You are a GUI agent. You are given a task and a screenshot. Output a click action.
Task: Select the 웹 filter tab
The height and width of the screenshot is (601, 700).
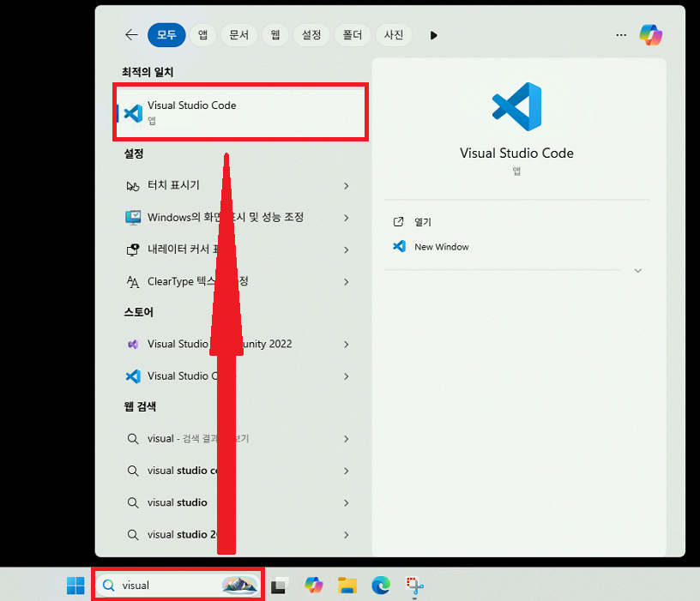coord(275,35)
